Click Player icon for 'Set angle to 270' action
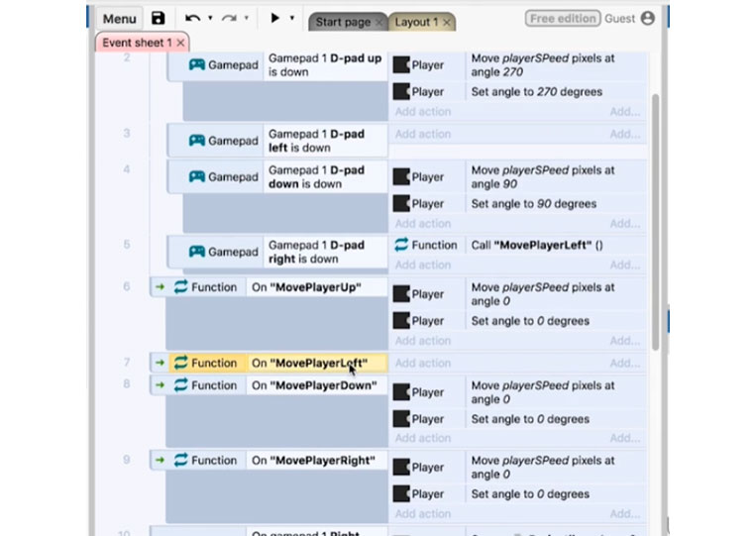Viewport: 756px width, 536px height. tap(401, 91)
